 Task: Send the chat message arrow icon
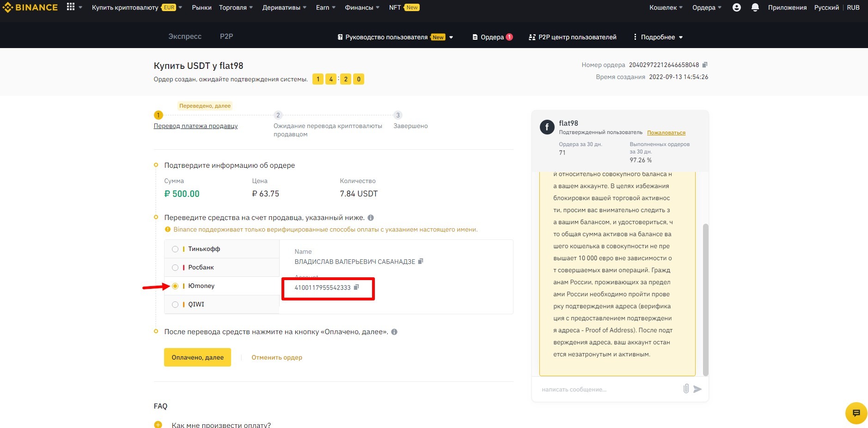(698, 389)
